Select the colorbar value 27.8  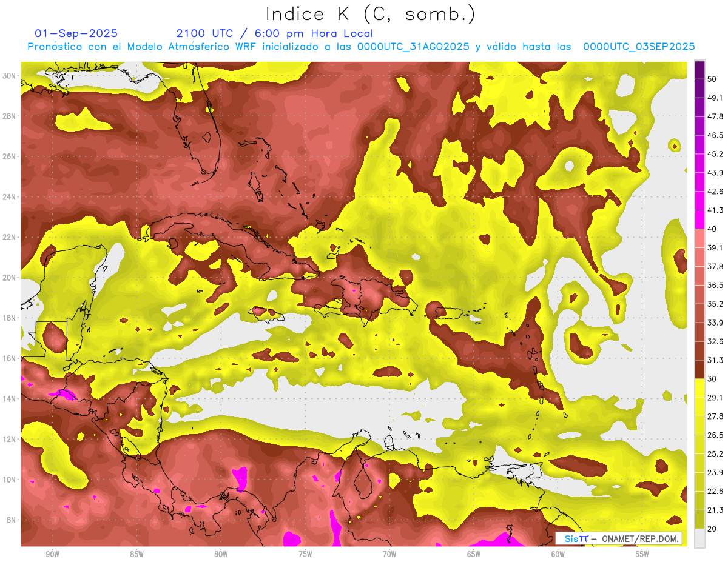point(715,416)
